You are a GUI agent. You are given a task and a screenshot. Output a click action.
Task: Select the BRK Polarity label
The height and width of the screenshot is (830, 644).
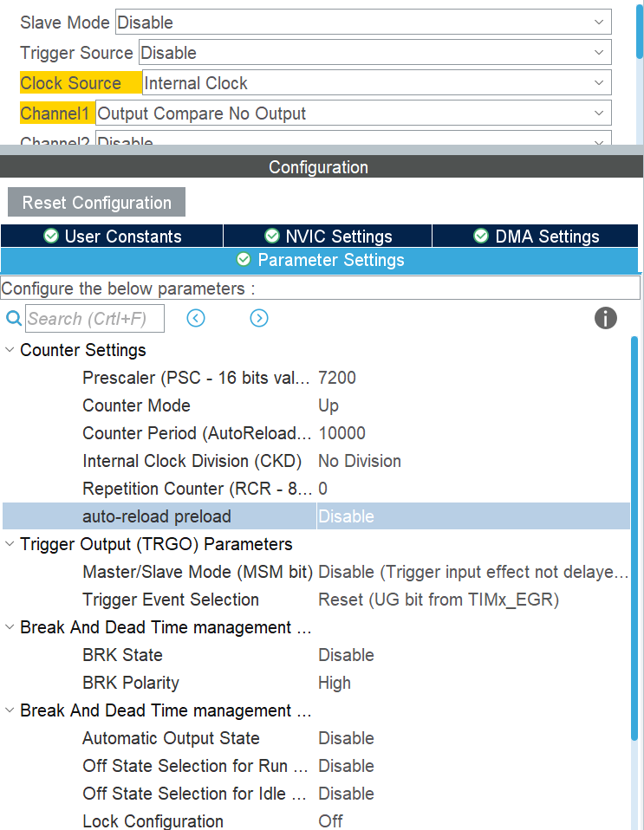click(131, 683)
